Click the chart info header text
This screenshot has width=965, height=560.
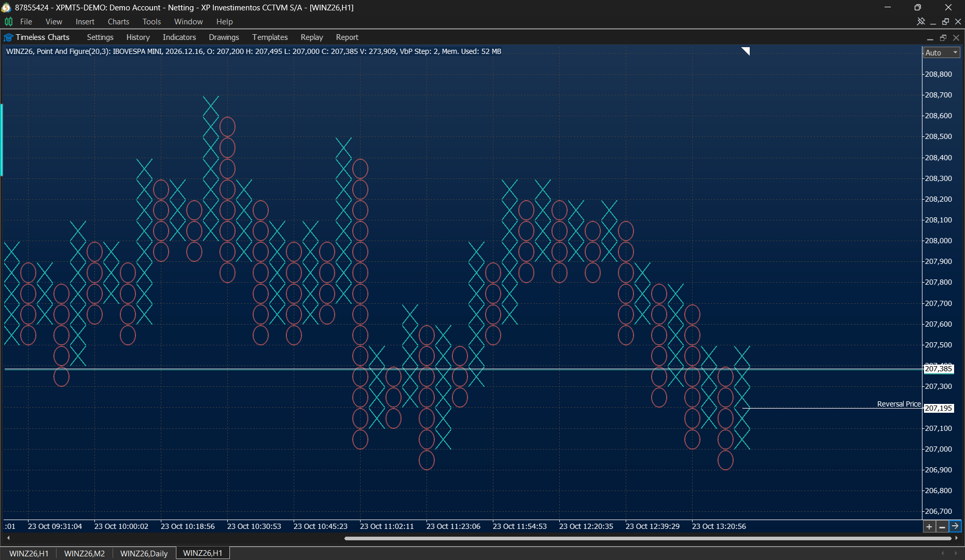click(x=254, y=51)
